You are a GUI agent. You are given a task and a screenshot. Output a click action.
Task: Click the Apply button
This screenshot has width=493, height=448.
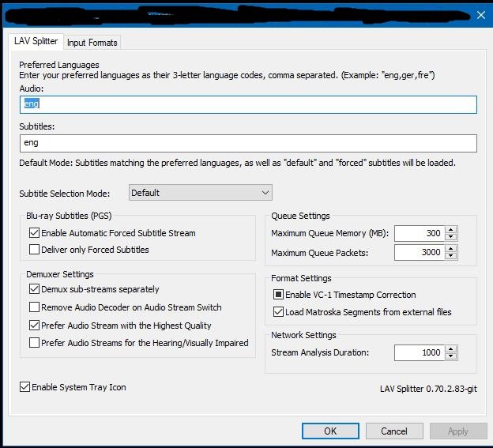pyautogui.click(x=458, y=431)
